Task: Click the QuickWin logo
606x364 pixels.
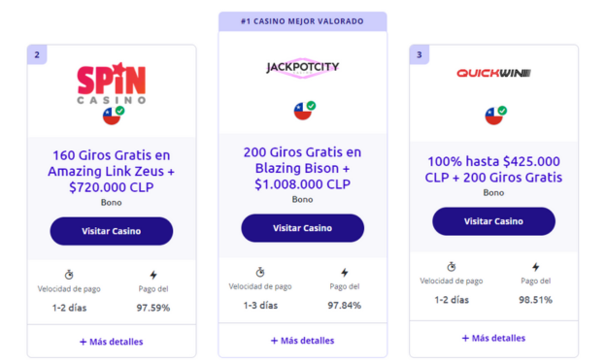Action: coord(493,73)
